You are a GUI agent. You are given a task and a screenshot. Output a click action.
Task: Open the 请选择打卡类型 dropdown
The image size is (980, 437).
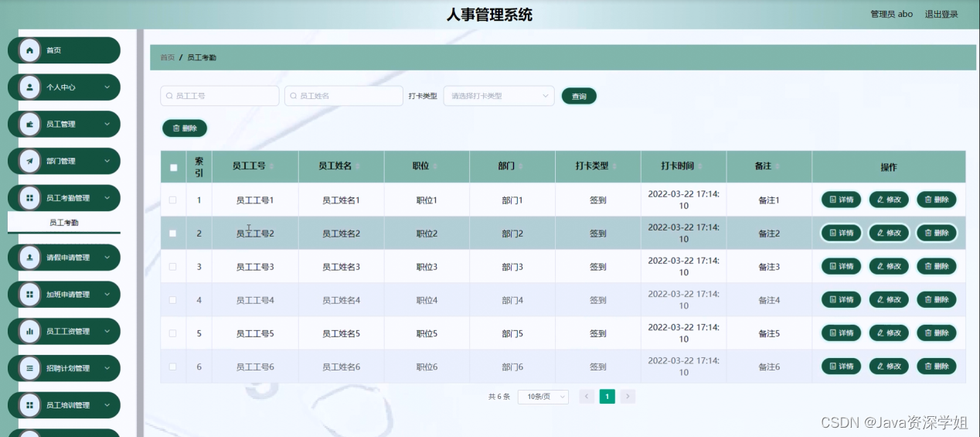pyautogui.click(x=499, y=96)
